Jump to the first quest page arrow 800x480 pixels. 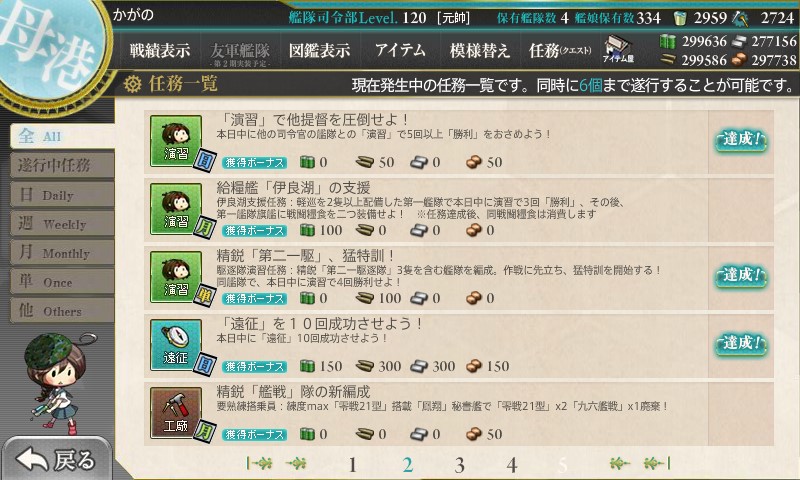(x=260, y=463)
